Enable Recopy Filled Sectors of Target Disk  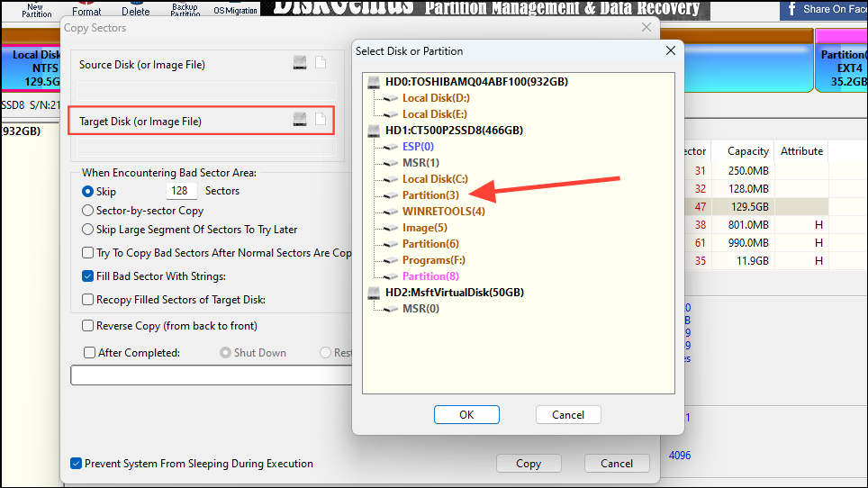[87, 299]
